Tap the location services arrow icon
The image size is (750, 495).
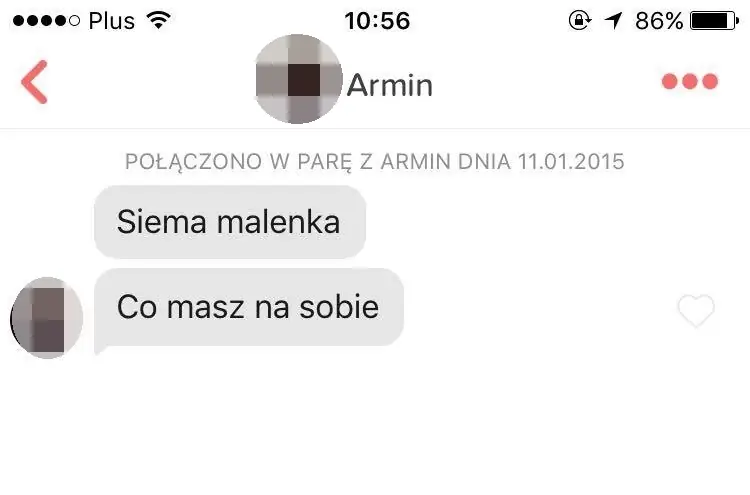click(613, 21)
